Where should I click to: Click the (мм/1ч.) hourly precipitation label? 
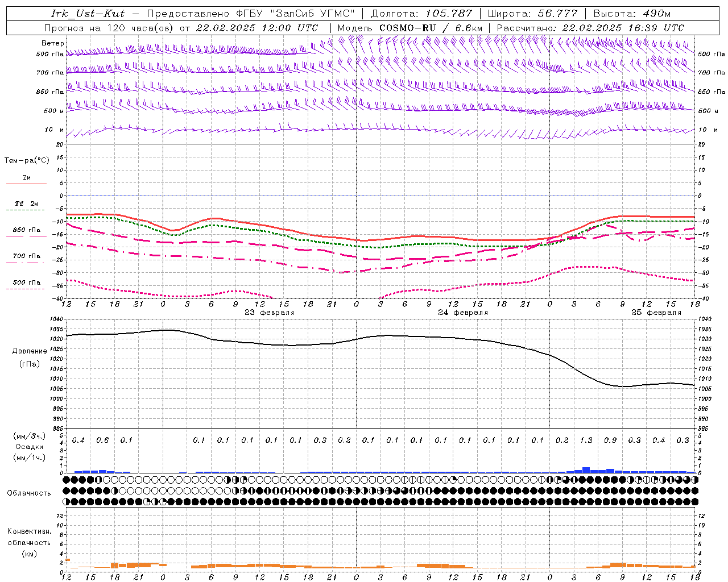click(x=30, y=458)
